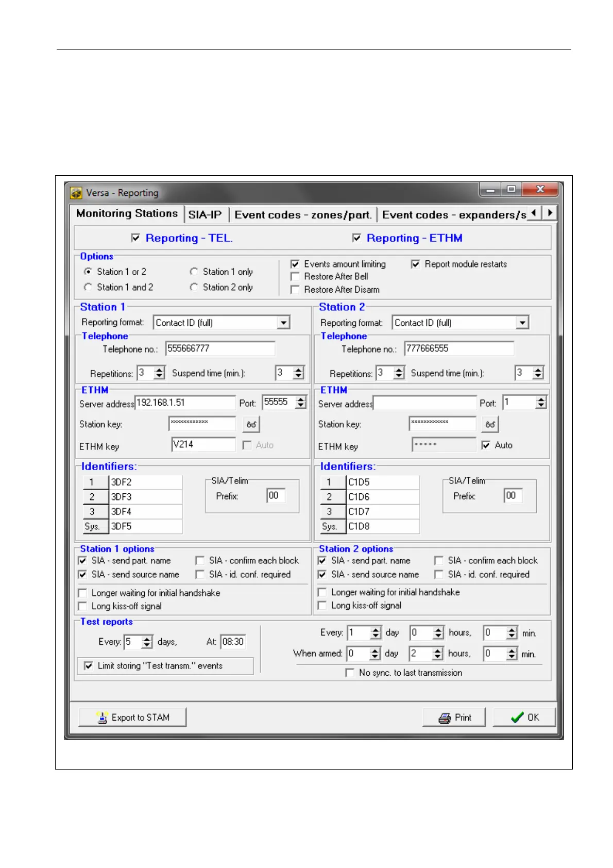Click Station 2 Telephone no. field
Image resolution: width=613 pixels, height=868 pixels.
[458, 349]
